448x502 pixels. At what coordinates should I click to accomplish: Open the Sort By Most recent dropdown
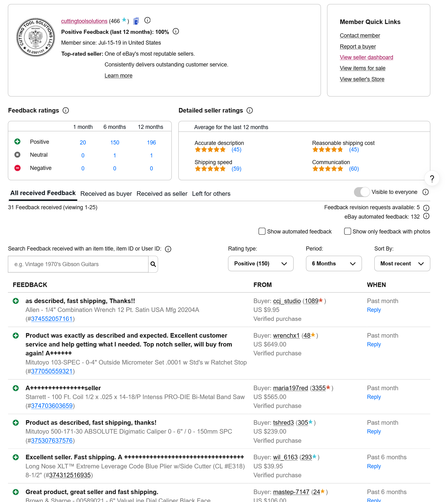pyautogui.click(x=402, y=263)
